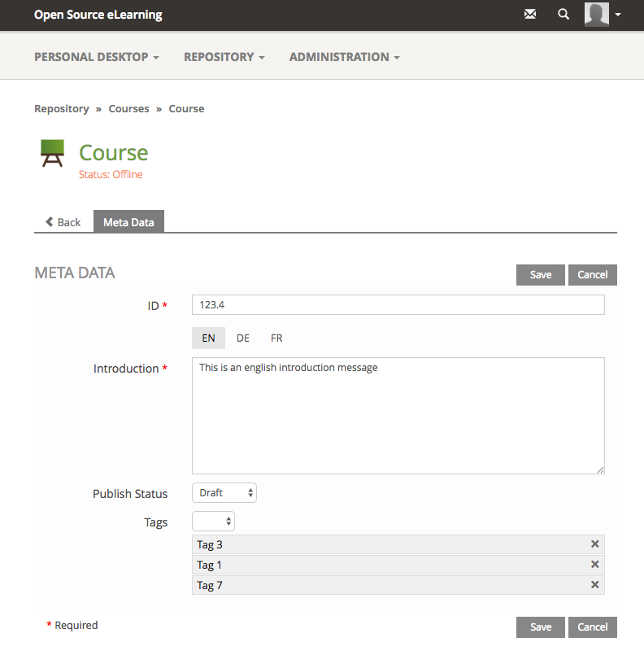Image resolution: width=644 pixels, height=655 pixels.
Task: Select the Meta Data tab
Action: pos(128,222)
